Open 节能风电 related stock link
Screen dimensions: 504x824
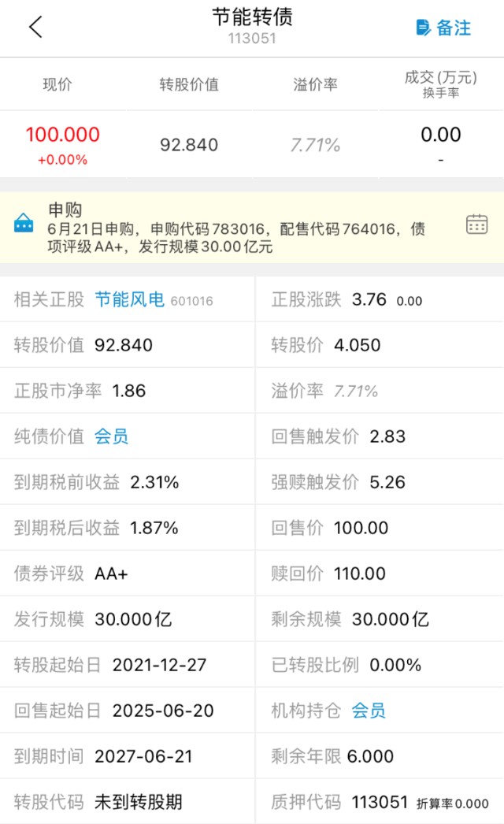[x=129, y=300]
